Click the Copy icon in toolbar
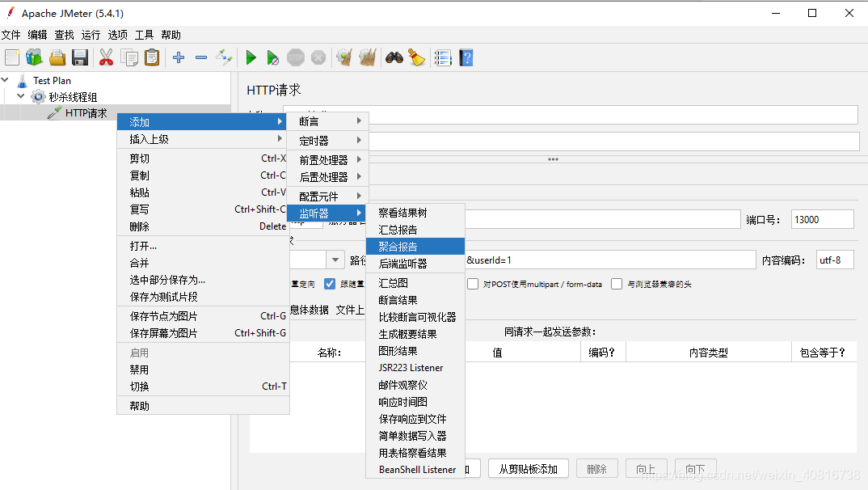Image resolution: width=868 pixels, height=490 pixels. [x=129, y=57]
